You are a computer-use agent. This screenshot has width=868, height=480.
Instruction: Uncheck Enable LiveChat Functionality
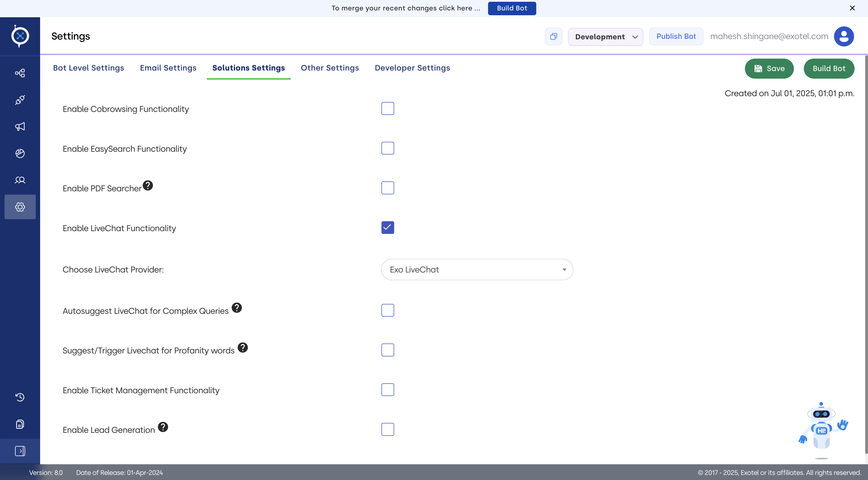(x=388, y=228)
